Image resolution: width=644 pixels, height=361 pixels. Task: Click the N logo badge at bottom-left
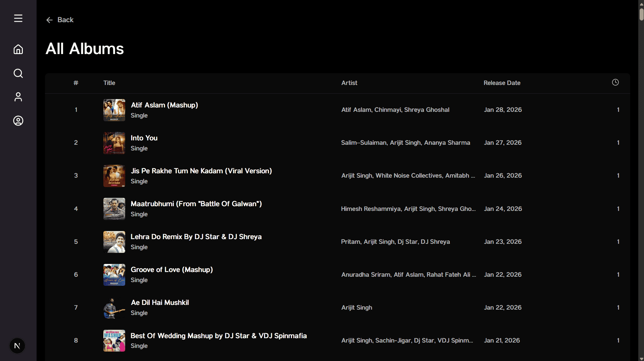click(x=17, y=346)
